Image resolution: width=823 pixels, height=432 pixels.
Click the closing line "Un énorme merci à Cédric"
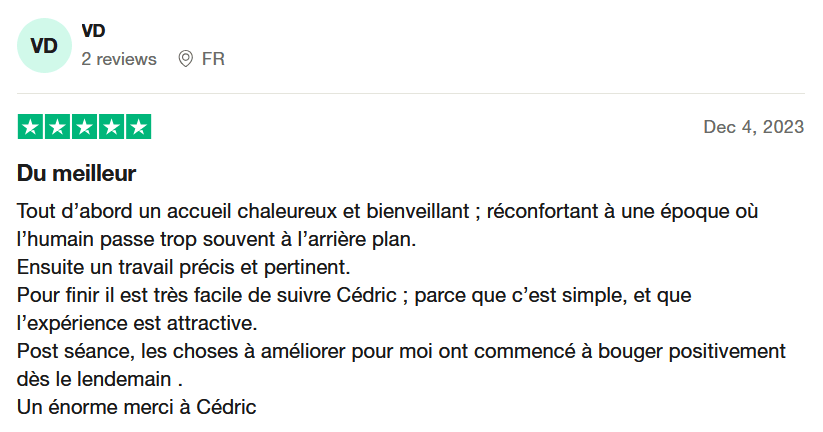(x=137, y=408)
